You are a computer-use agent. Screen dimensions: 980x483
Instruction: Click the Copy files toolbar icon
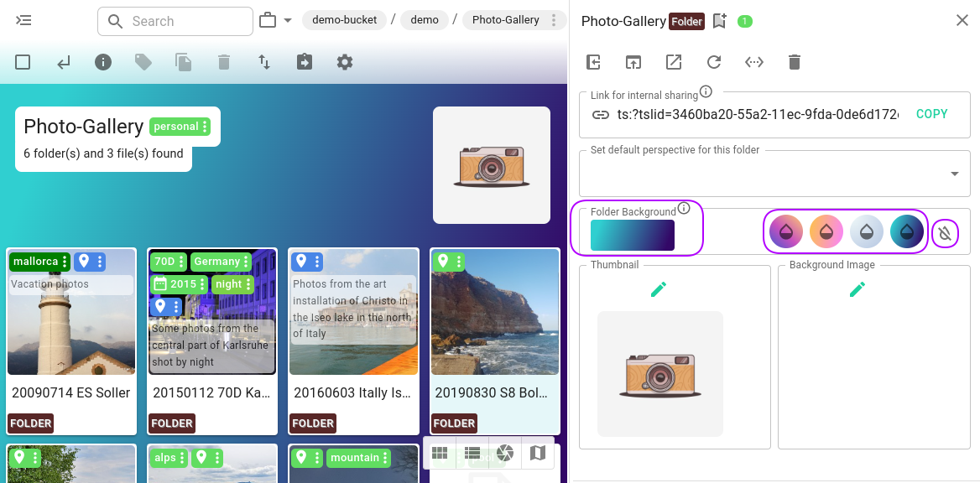[x=183, y=62]
